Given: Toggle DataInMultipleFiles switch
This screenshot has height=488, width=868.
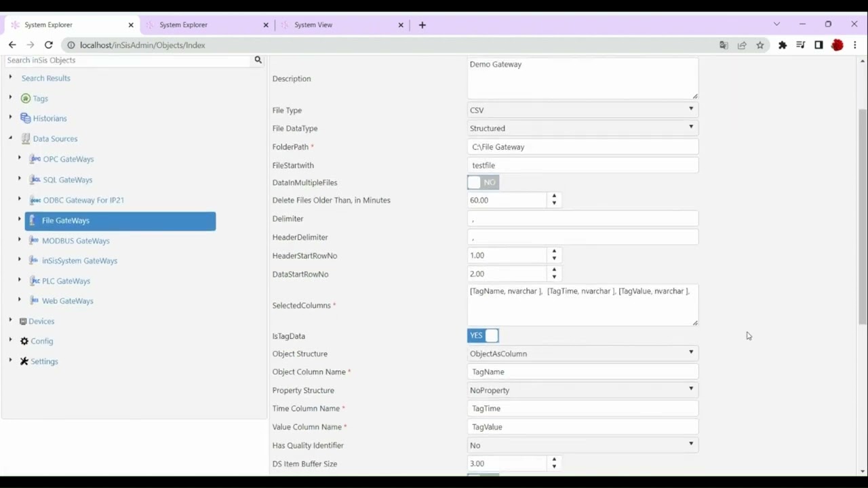Looking at the screenshot, I should click(x=483, y=182).
